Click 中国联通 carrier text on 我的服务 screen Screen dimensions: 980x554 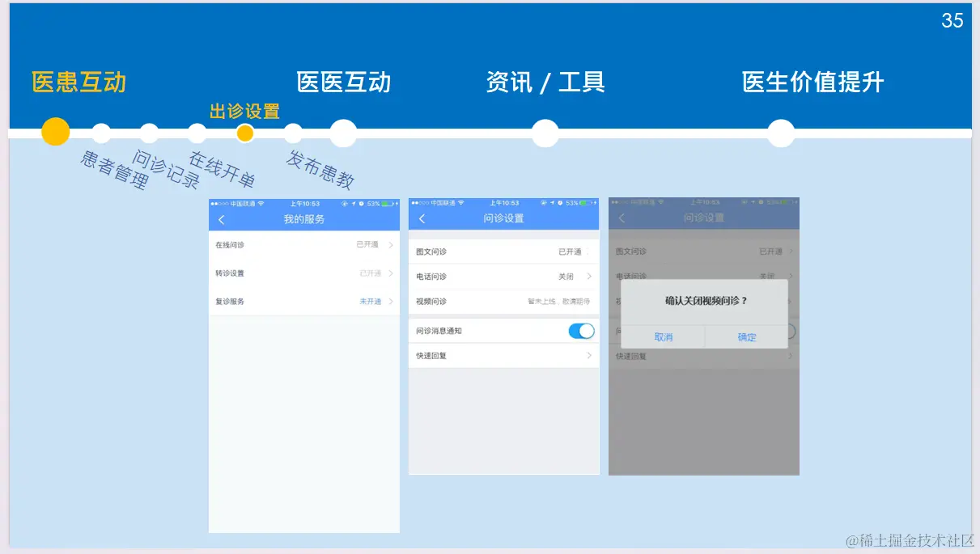pos(243,204)
